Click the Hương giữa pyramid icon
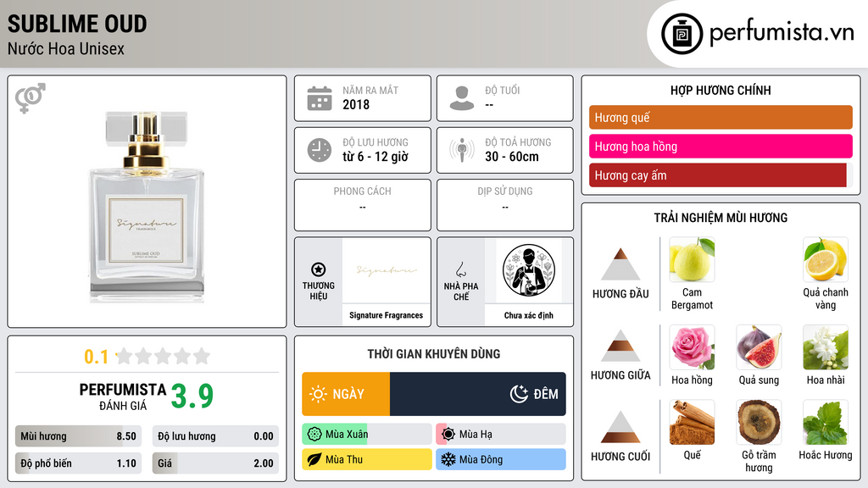Image resolution: width=868 pixels, height=488 pixels. point(620,346)
